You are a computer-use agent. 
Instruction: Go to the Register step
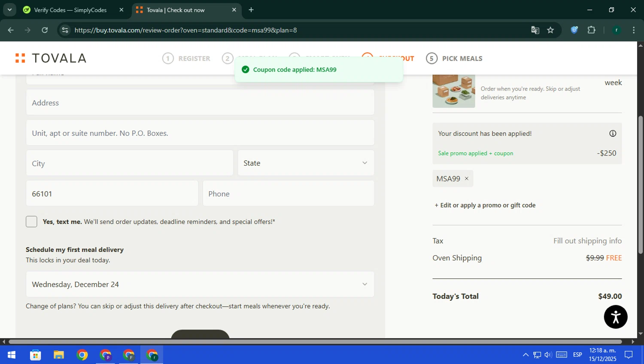186,58
